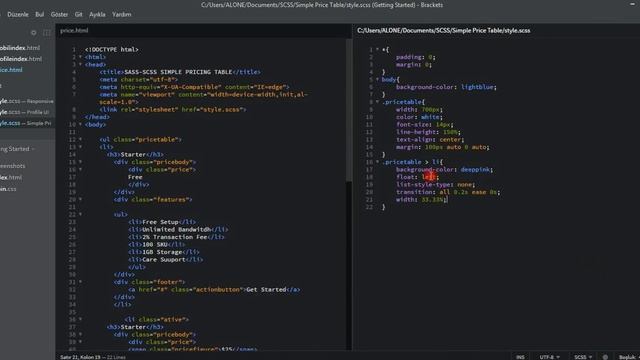Click 'Unlimited Bandwitdh' list item text

pyautogui.click(x=176, y=229)
